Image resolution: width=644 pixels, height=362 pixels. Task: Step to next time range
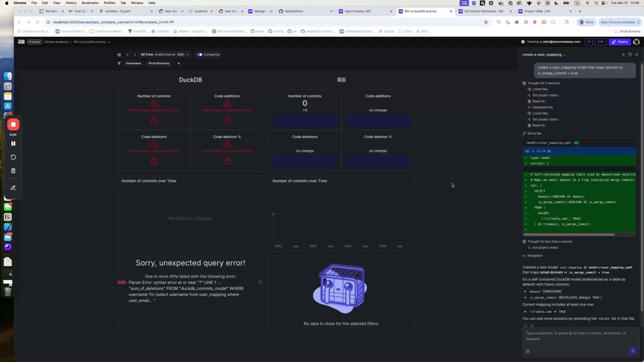(135, 54)
